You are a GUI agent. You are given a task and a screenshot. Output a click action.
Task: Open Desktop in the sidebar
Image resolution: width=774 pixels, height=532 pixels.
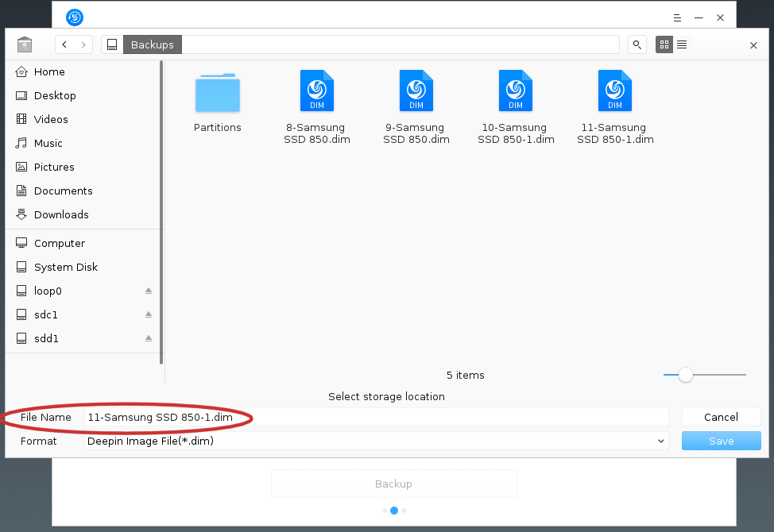83,95
